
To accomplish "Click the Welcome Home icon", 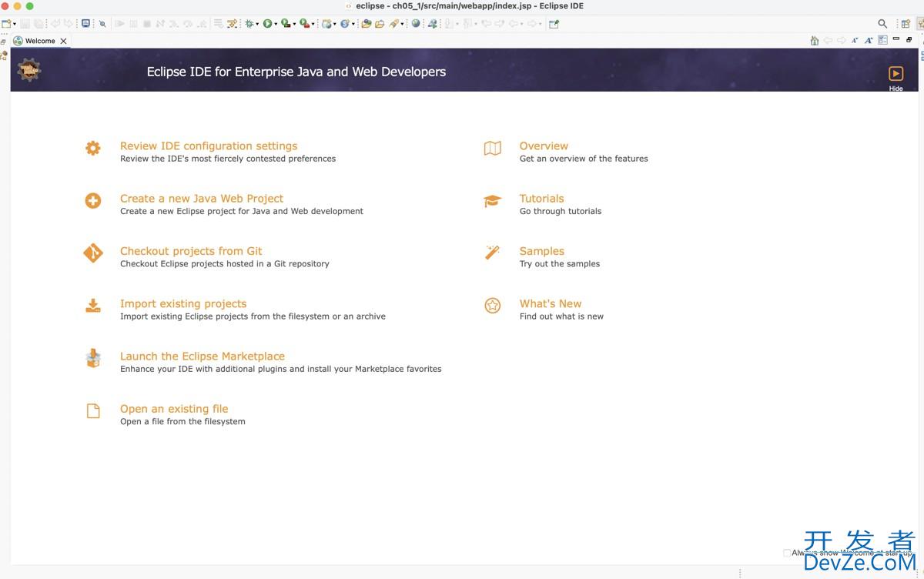I will (814, 41).
